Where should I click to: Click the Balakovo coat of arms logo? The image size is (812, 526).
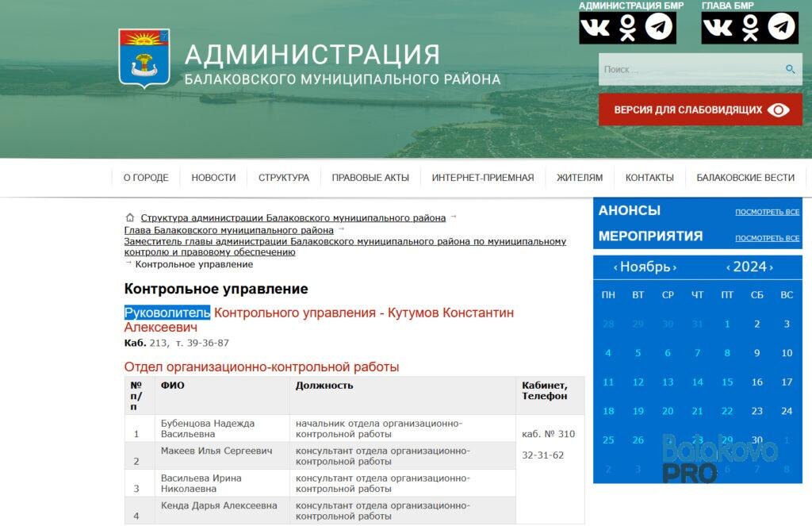144,58
